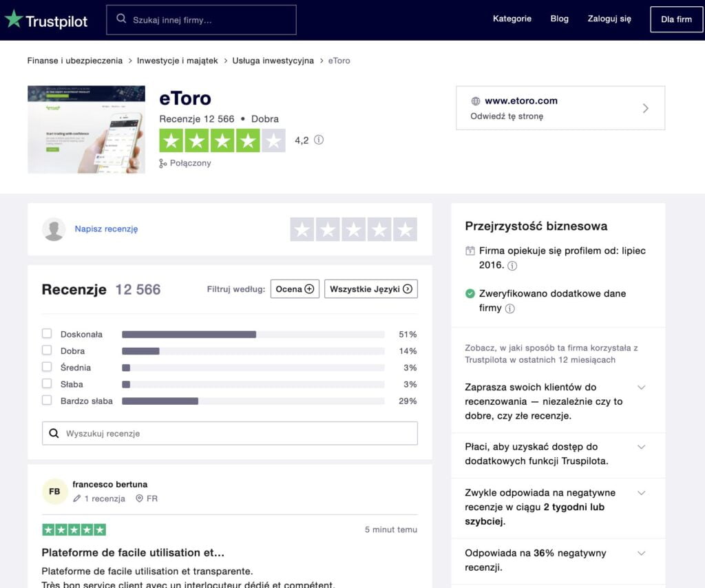Click the Dobra 14% rating bar
The height and width of the screenshot is (588, 705).
click(253, 351)
